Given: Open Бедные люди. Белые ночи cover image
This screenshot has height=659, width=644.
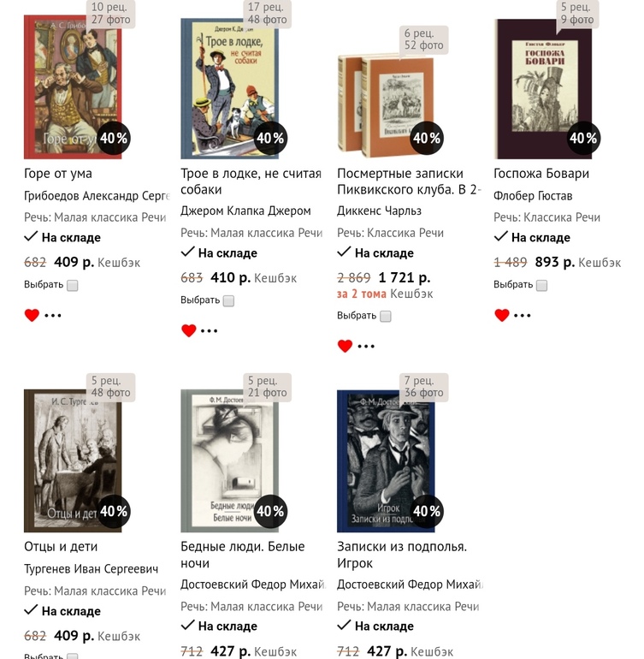Looking at the screenshot, I should click(x=229, y=461).
